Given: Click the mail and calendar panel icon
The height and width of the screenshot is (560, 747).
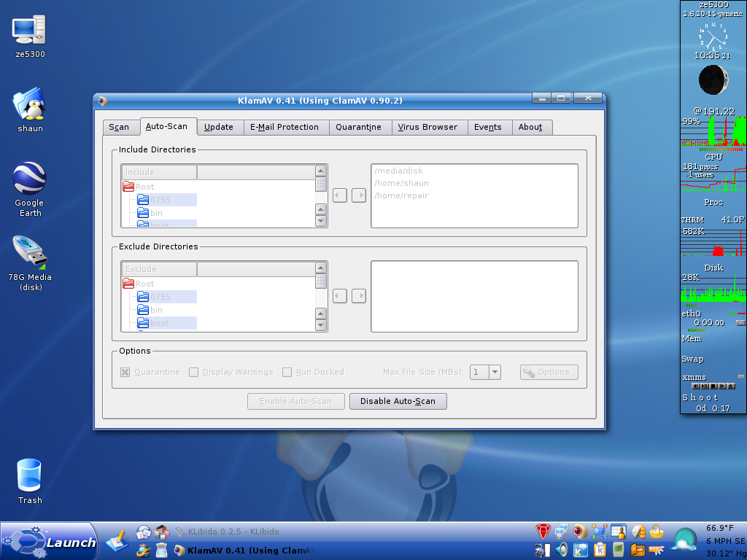Looking at the screenshot, I should [144, 532].
